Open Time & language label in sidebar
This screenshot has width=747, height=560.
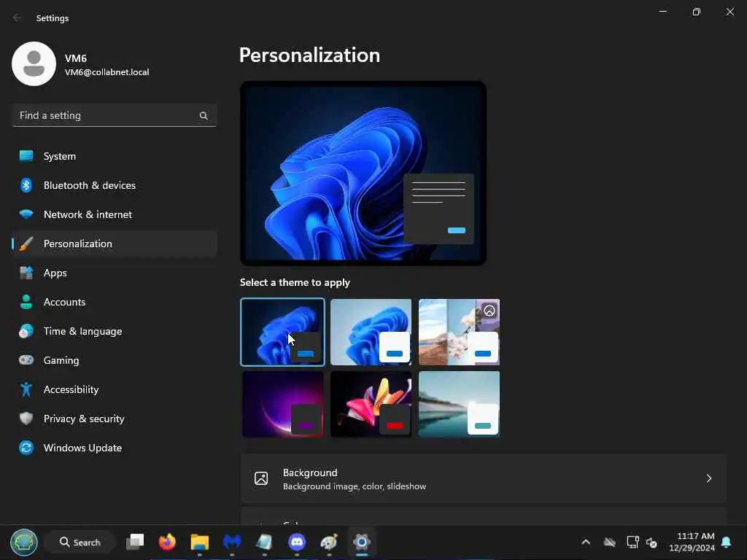83,331
